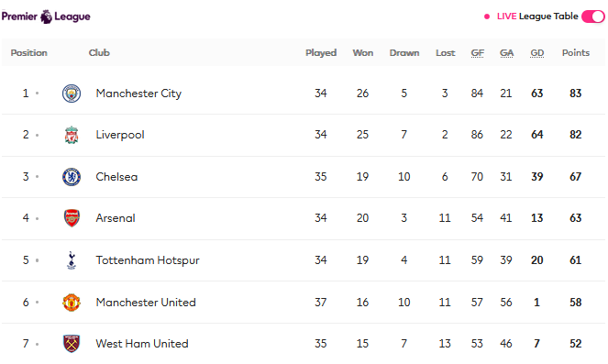Expand the Chelsea row indicator dot

(x=38, y=177)
